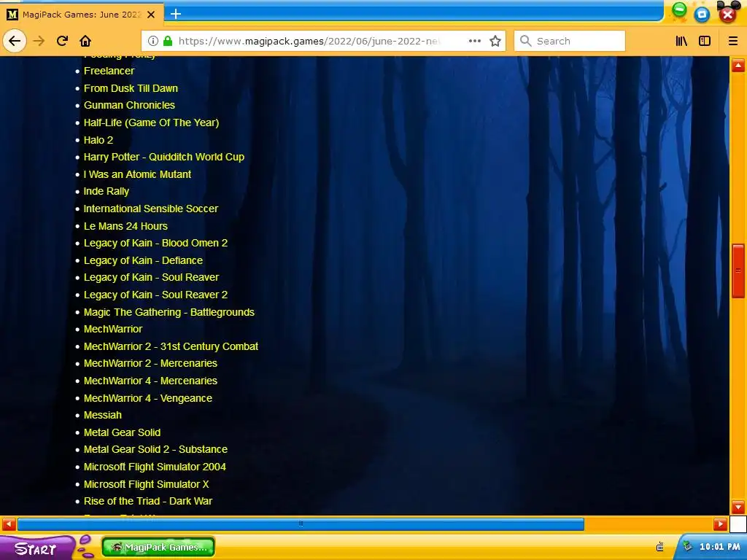Open Metal Gear Solid 2 - Substance link
The image size is (747, 560).
156,449
